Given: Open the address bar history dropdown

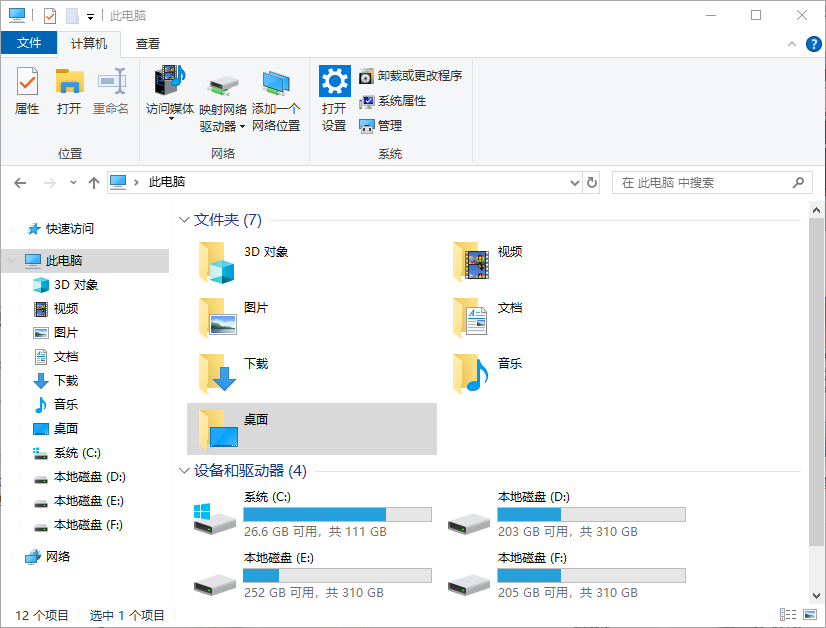Looking at the screenshot, I should click(x=574, y=183).
